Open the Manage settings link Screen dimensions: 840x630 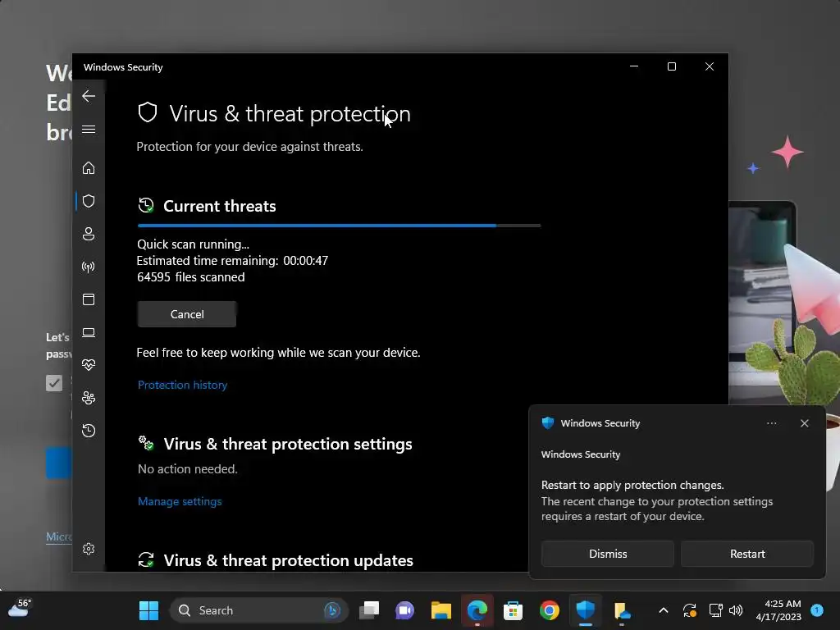click(180, 501)
